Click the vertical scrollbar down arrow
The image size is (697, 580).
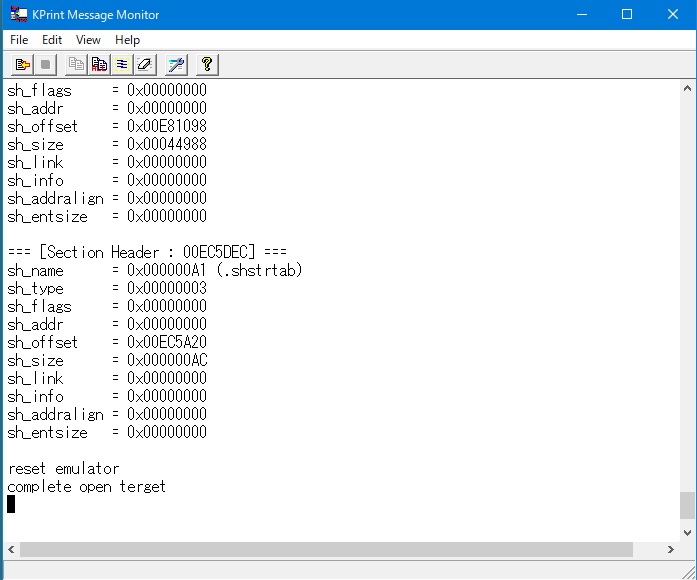pos(687,532)
